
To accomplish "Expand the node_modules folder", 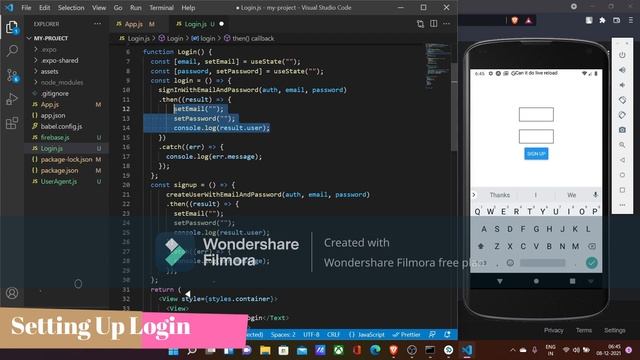I will click(x=62, y=82).
